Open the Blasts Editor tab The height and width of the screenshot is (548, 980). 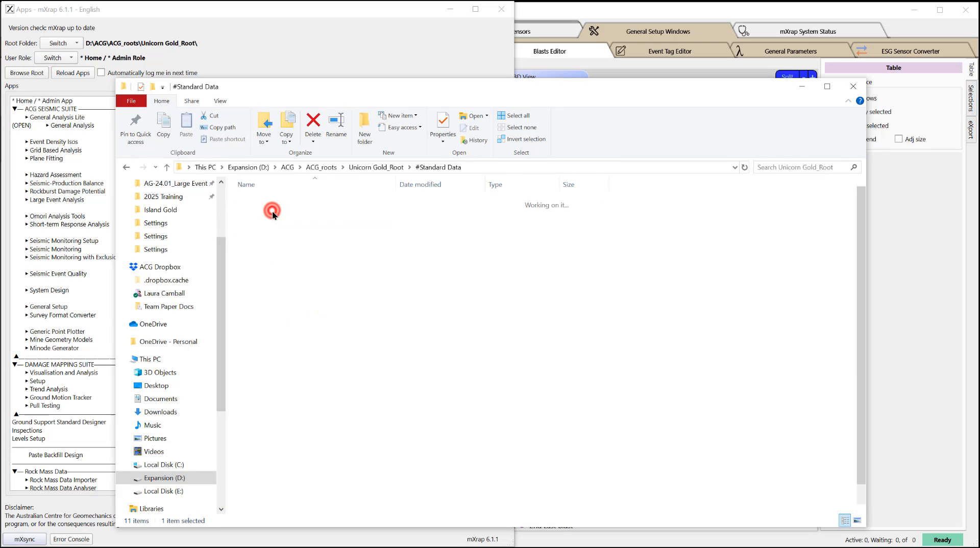549,51
